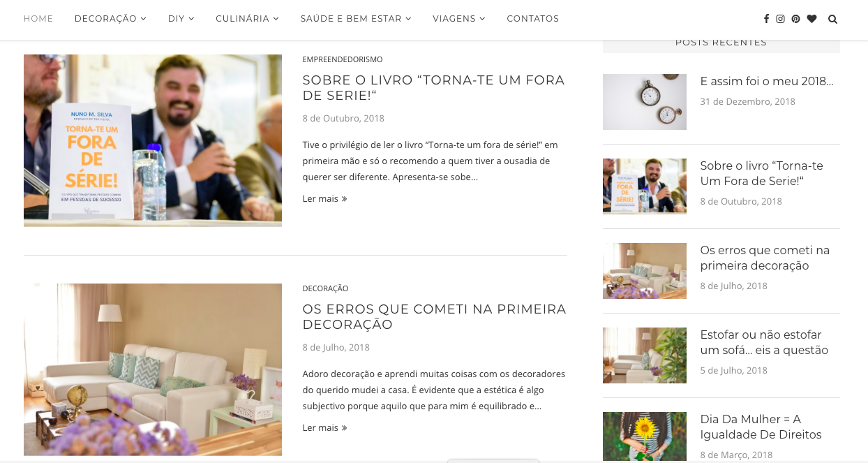Click Ler mais under Torna-te um Fora de Serie
The image size is (868, 463).
tap(324, 199)
